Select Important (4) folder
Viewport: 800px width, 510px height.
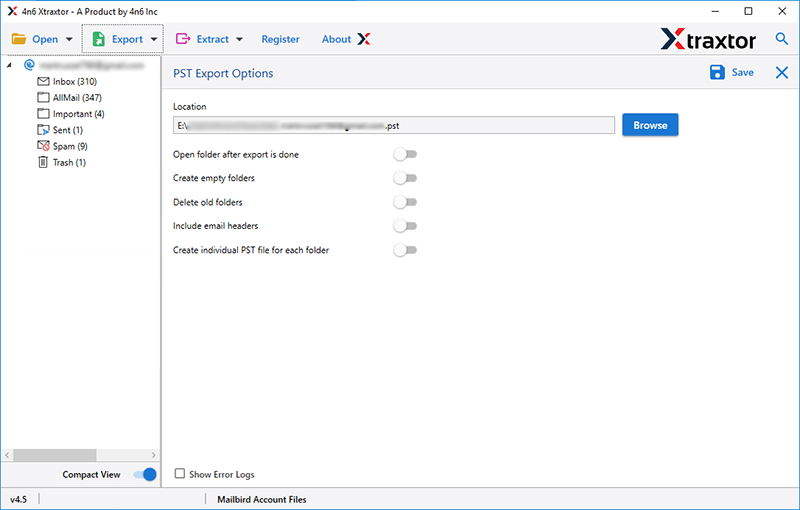[79, 114]
